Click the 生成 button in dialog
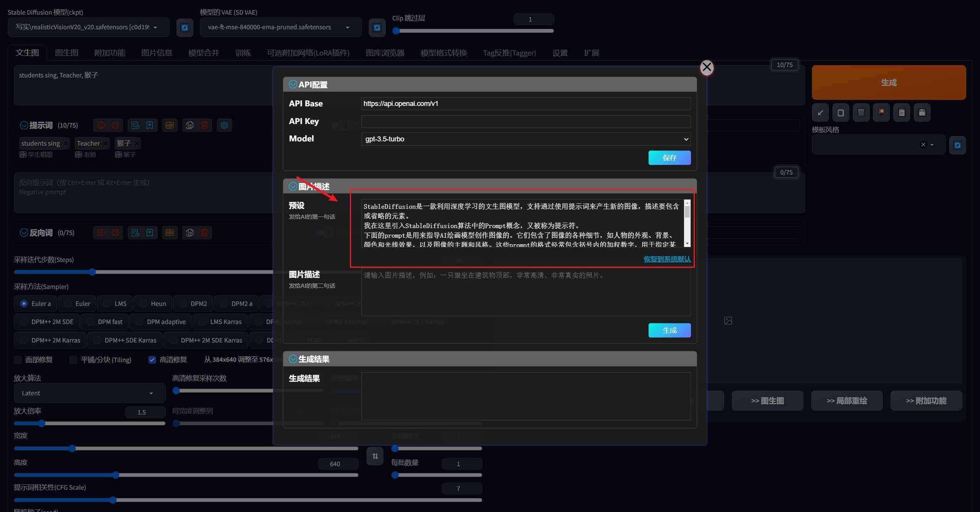This screenshot has height=512, width=980. coord(669,331)
